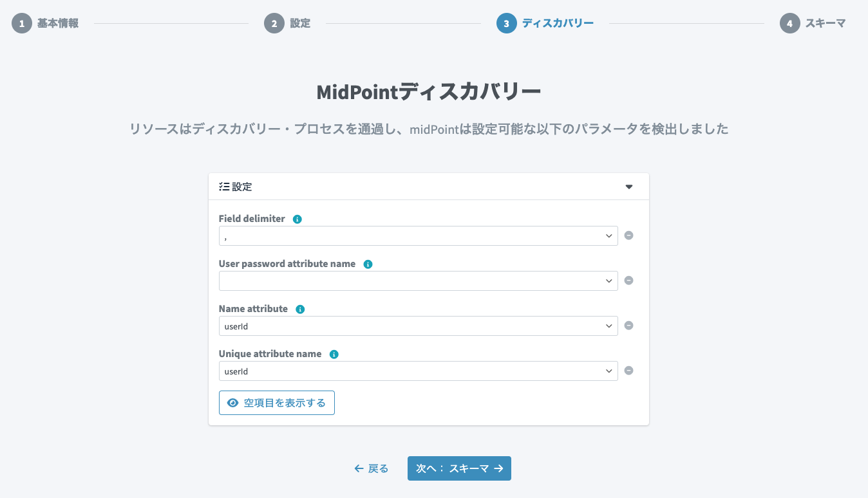Click info icon next to Name attribute
The height and width of the screenshot is (498, 868).
[x=300, y=309]
